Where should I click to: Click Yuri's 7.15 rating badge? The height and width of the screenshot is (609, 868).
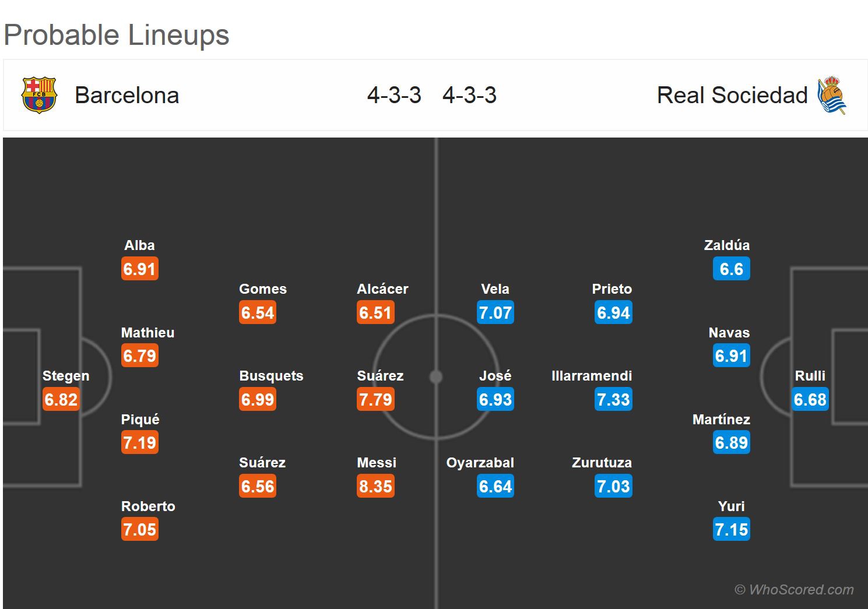tap(732, 530)
